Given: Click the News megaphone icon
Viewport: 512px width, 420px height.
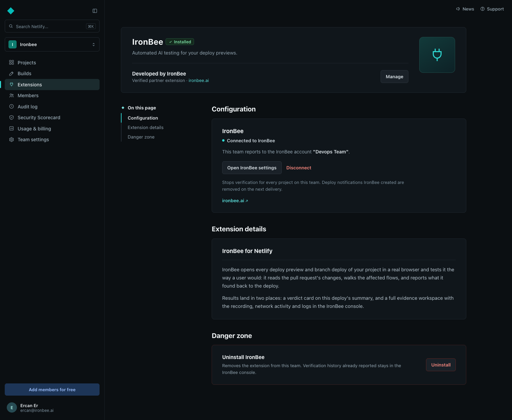Looking at the screenshot, I should (x=458, y=9).
